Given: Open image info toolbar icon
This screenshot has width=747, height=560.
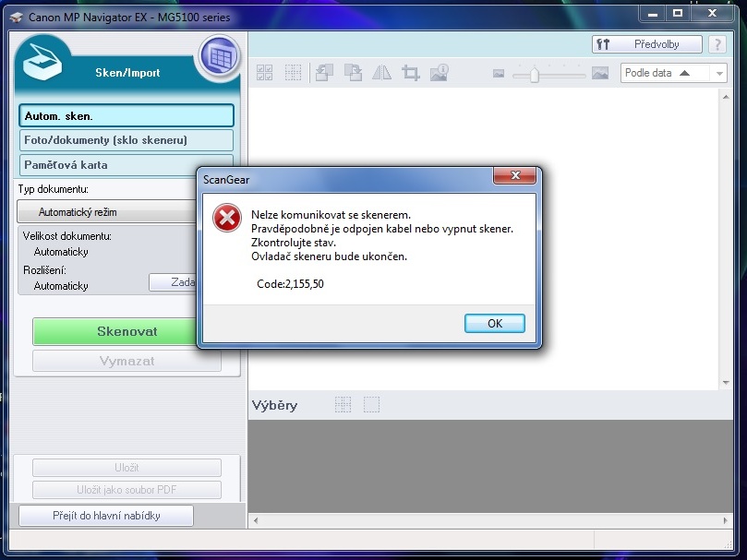Looking at the screenshot, I should (440, 73).
